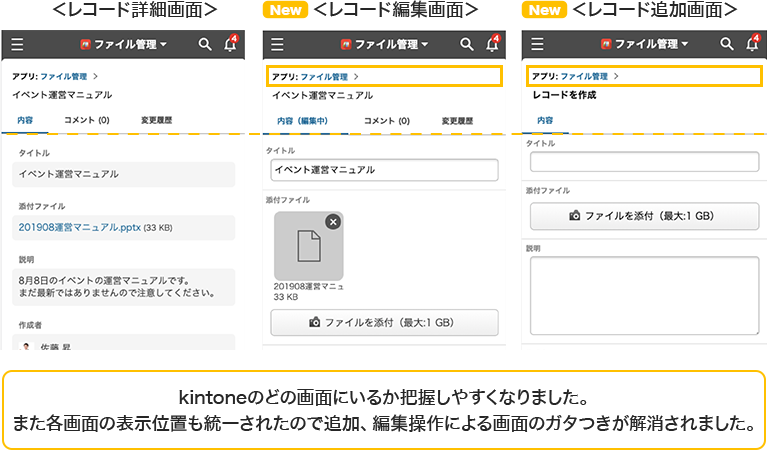The image size is (767, 450).
Task: Click empty タイトル input in add screen
Action: [645, 161]
